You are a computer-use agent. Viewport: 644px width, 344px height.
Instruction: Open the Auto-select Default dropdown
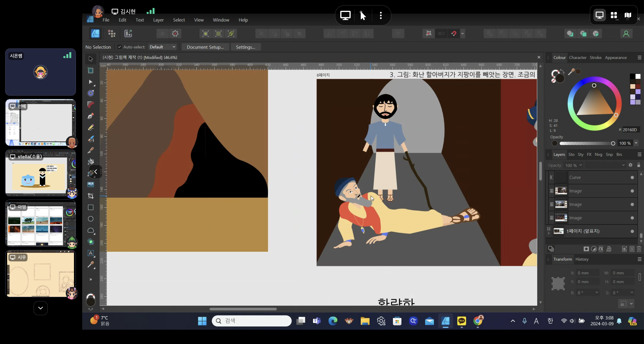point(162,47)
